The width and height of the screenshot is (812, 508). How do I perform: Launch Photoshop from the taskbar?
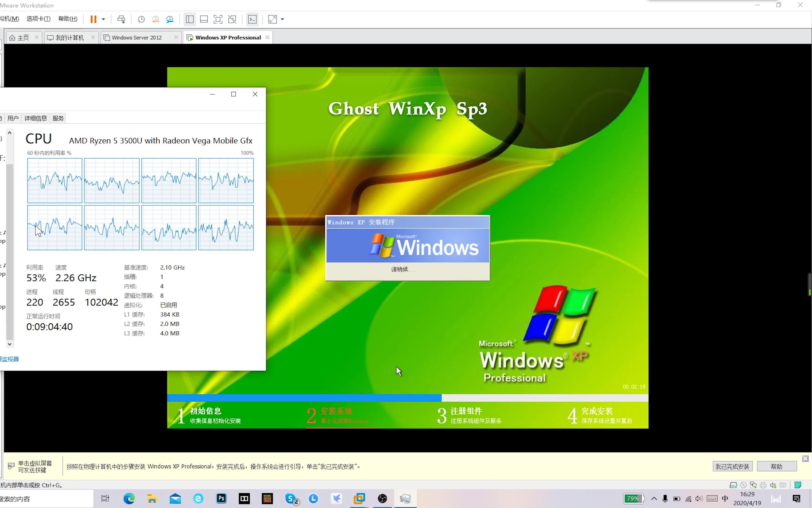click(222, 499)
